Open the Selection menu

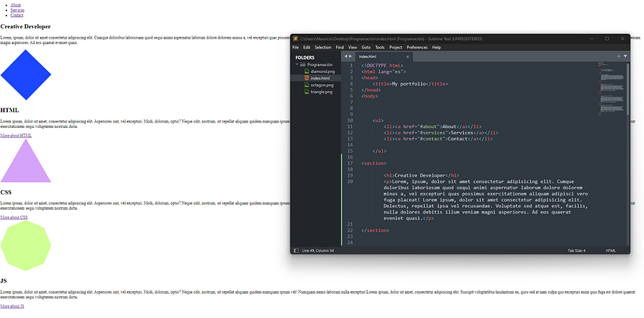point(323,47)
